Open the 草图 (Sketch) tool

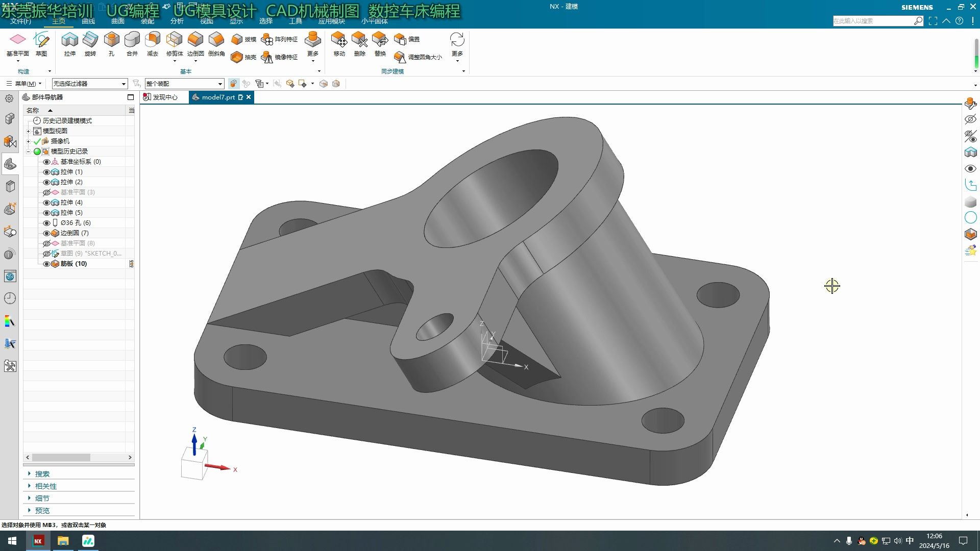click(41, 40)
